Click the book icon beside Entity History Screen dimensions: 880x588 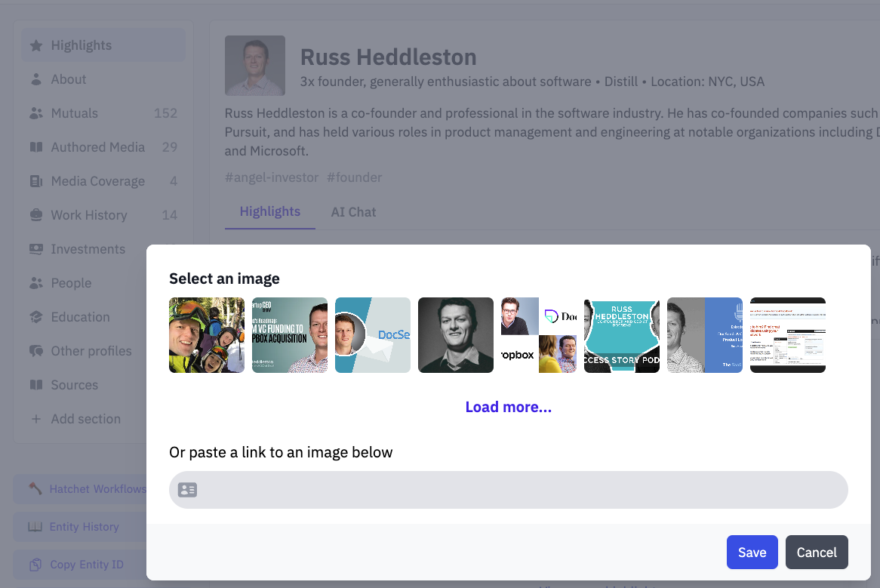(x=35, y=527)
